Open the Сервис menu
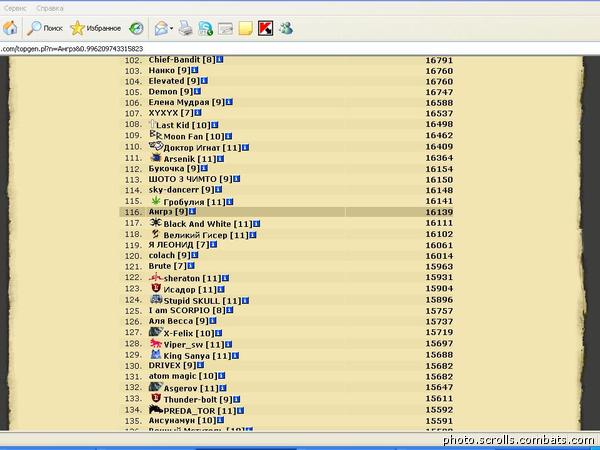 [15, 6]
